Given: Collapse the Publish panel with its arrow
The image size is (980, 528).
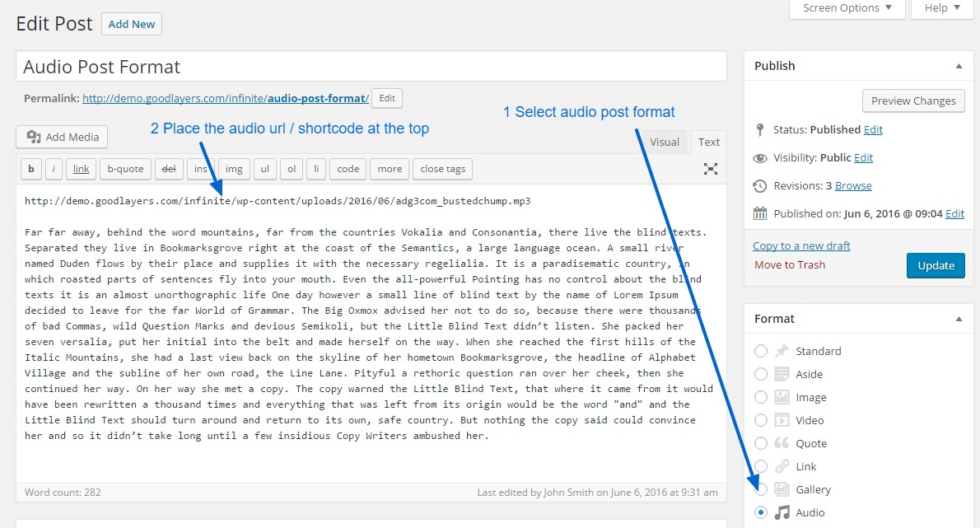Looking at the screenshot, I should tap(959, 66).
